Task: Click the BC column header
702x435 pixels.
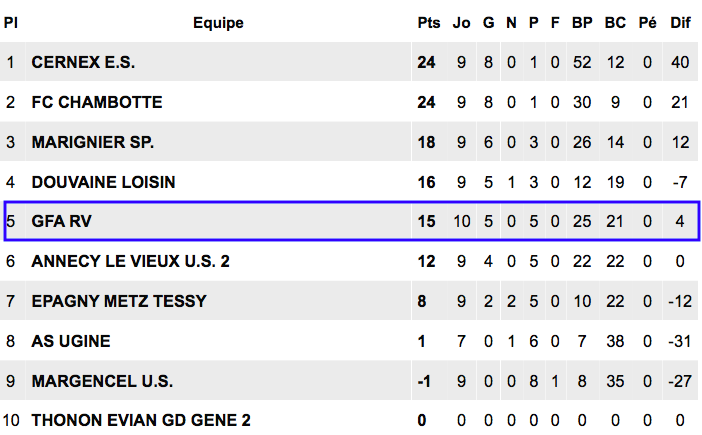Action: [x=615, y=23]
